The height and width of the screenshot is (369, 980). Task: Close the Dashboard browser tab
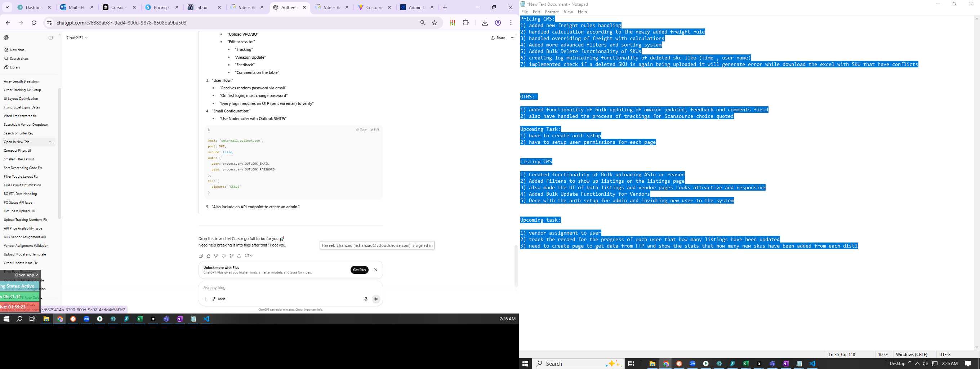coord(49,7)
